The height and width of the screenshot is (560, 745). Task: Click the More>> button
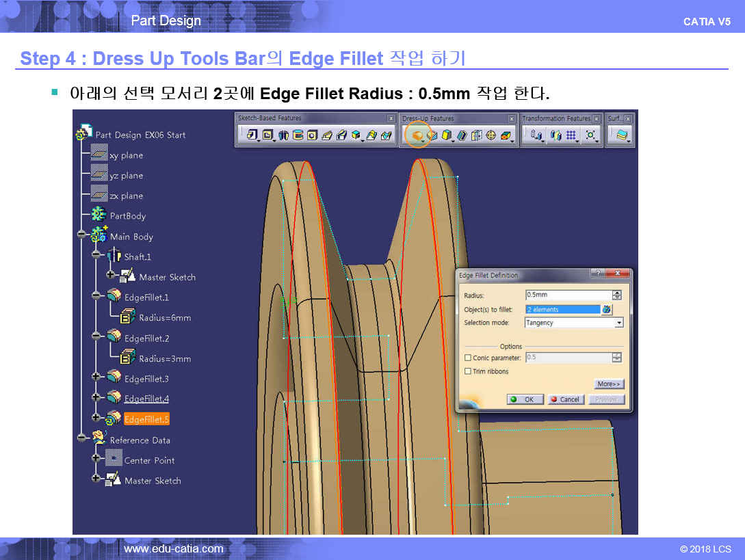pos(609,384)
